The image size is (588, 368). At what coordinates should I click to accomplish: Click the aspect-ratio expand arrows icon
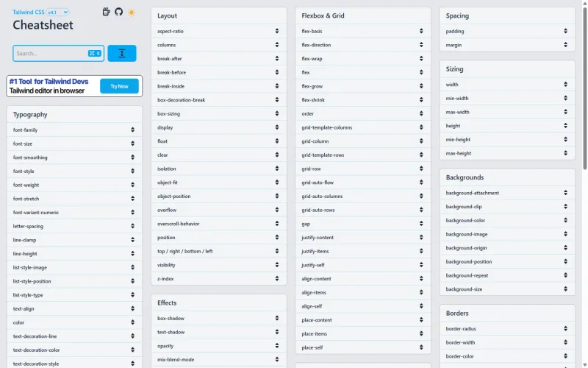(277, 31)
